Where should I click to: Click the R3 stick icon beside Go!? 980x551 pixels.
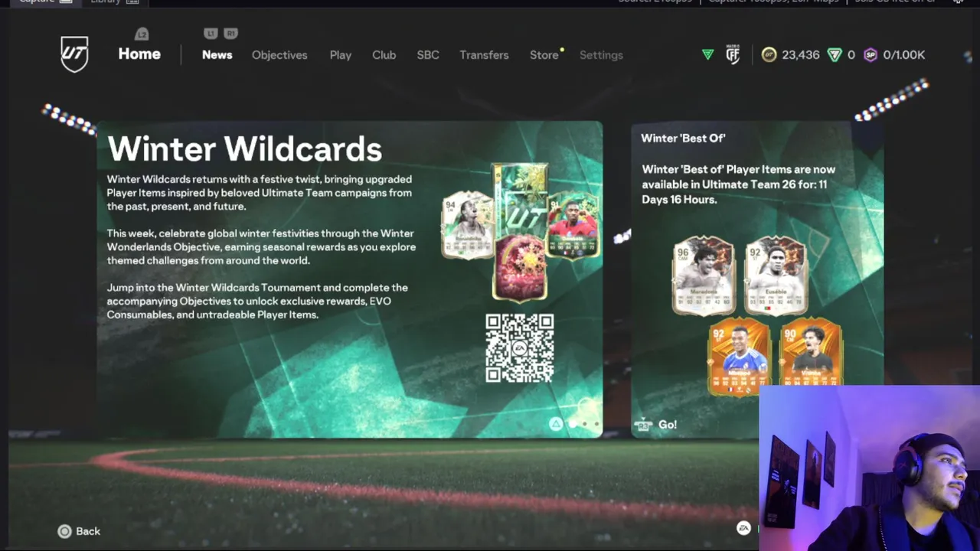[x=643, y=425]
